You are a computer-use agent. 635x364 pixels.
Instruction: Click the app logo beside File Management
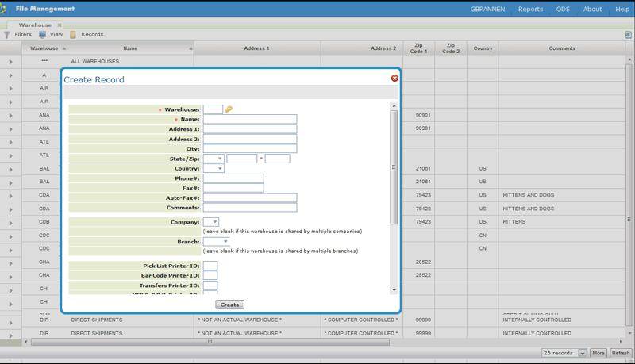pos(4,9)
